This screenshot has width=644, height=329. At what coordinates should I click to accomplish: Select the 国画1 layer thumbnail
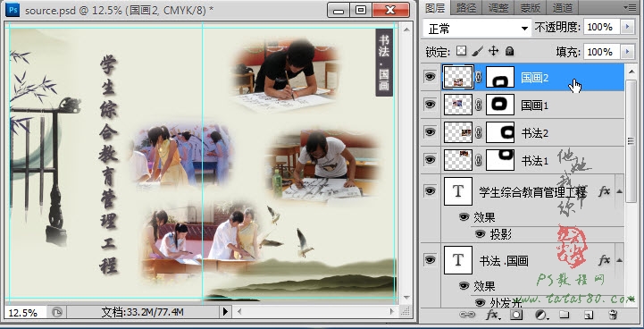tap(458, 105)
